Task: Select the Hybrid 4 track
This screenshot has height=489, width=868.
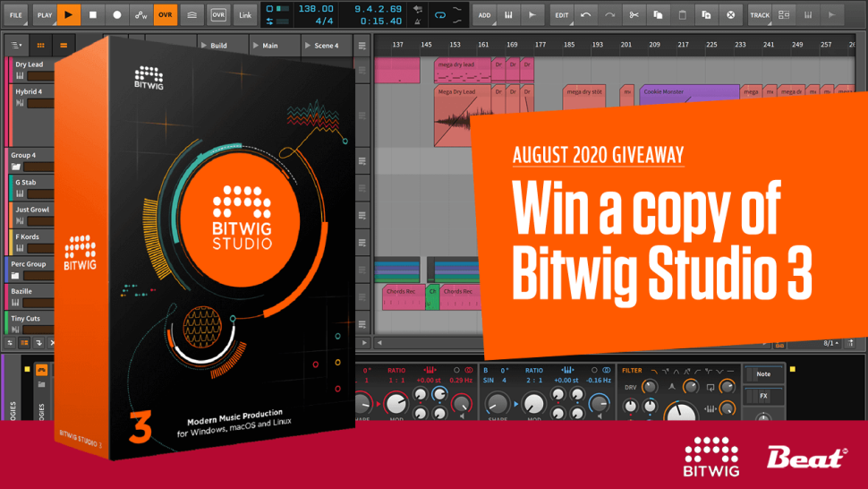Action: pos(29,91)
